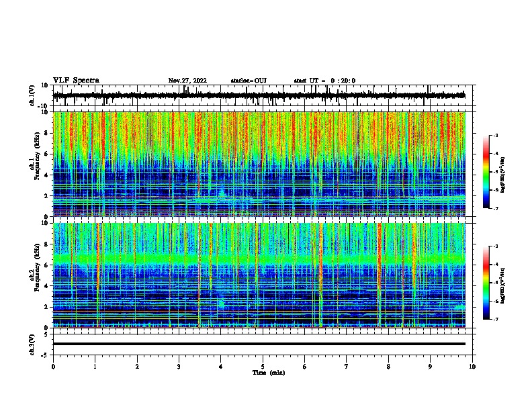Click the "9" tick on the time axis
532x411 pixels.
430,367
